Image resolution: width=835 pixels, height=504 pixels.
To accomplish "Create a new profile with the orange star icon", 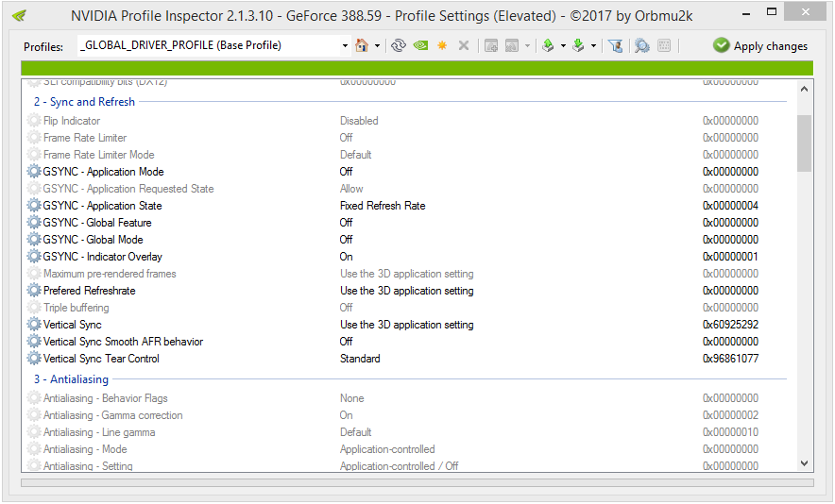I will [x=442, y=45].
